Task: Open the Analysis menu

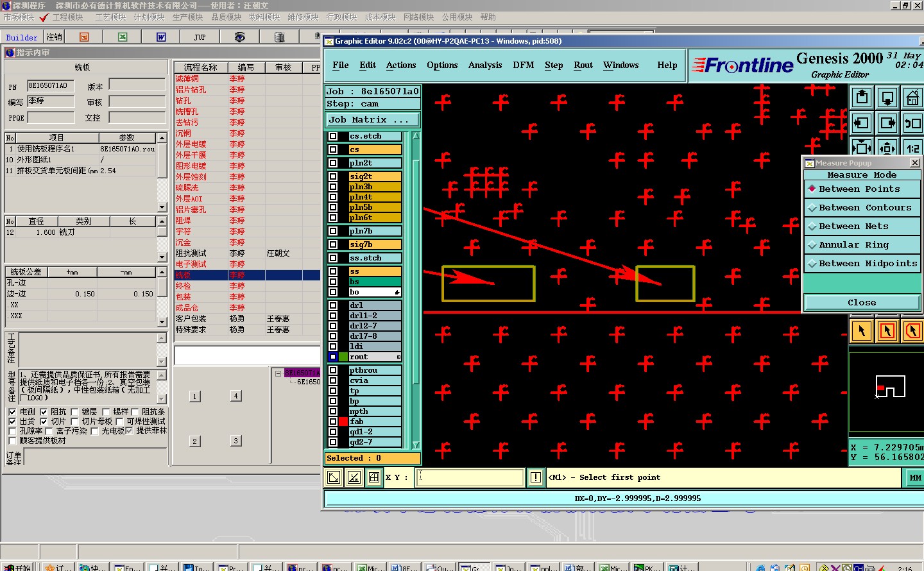Action: pyautogui.click(x=485, y=65)
